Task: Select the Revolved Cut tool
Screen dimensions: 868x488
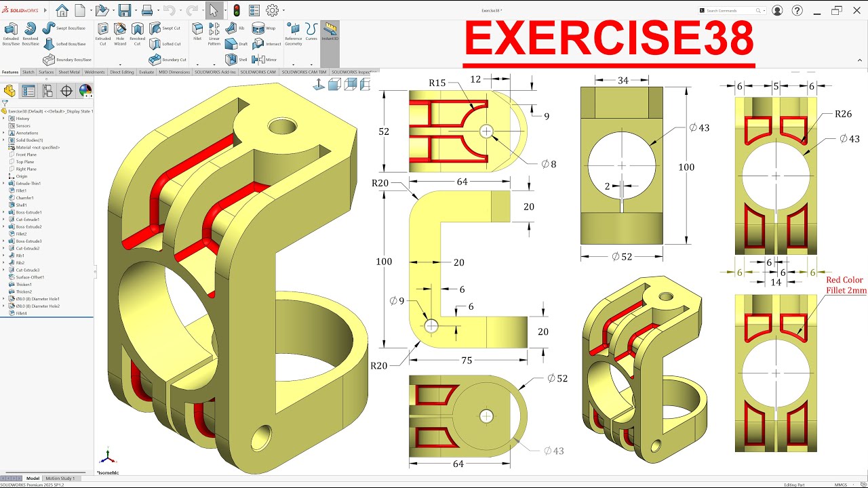Action: tap(138, 34)
